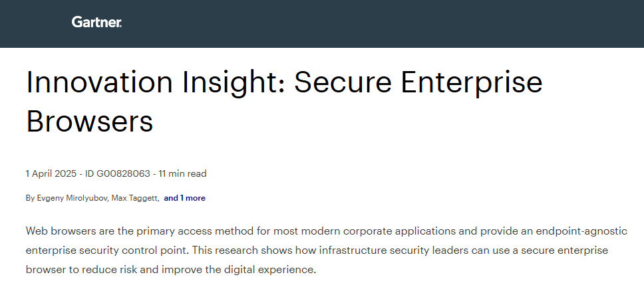Select author name Max Taggett
This screenshot has height=299, width=644.
pos(134,198)
